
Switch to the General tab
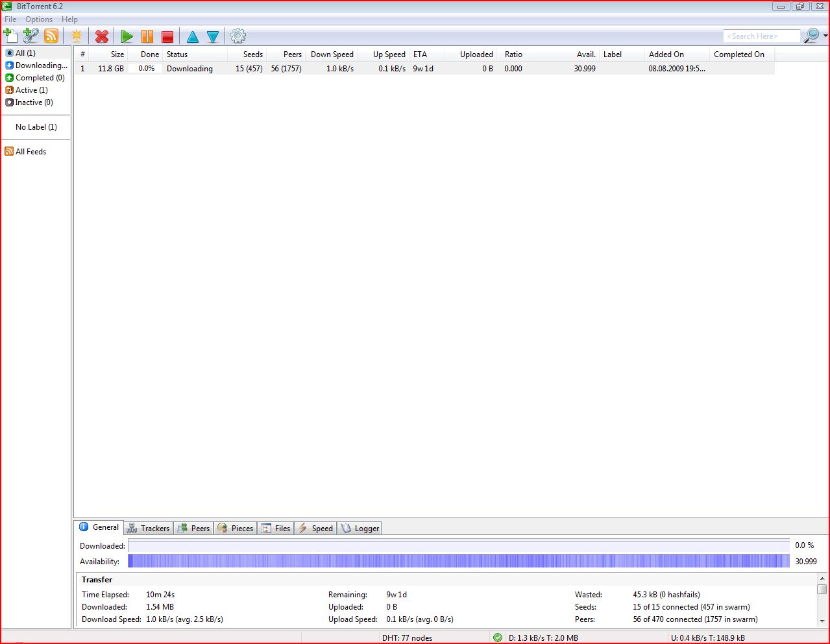99,527
